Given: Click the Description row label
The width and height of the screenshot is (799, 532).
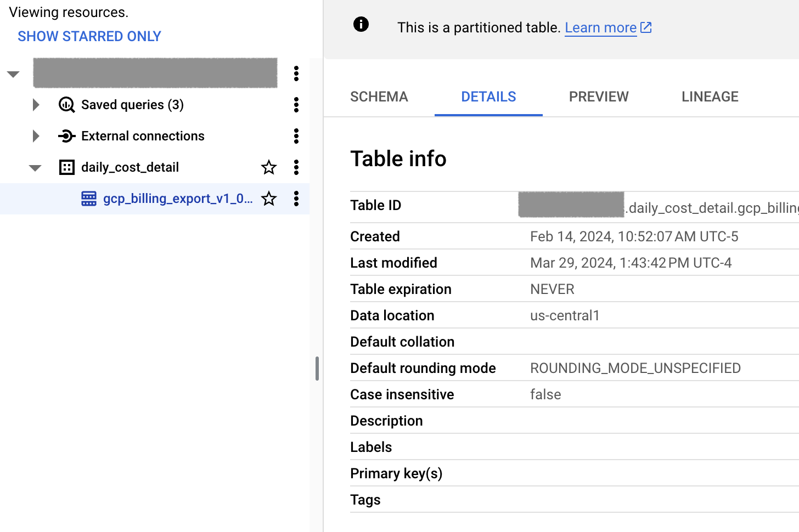Looking at the screenshot, I should click(386, 421).
